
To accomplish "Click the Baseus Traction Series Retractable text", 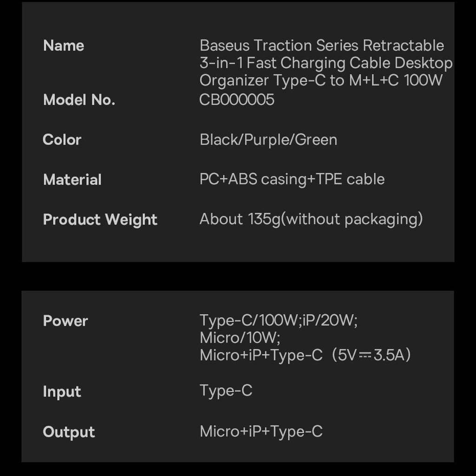I will coord(322,46).
